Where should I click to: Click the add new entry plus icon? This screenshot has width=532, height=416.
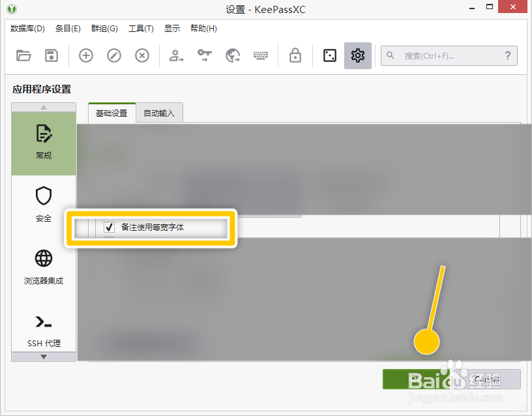pyautogui.click(x=85, y=55)
